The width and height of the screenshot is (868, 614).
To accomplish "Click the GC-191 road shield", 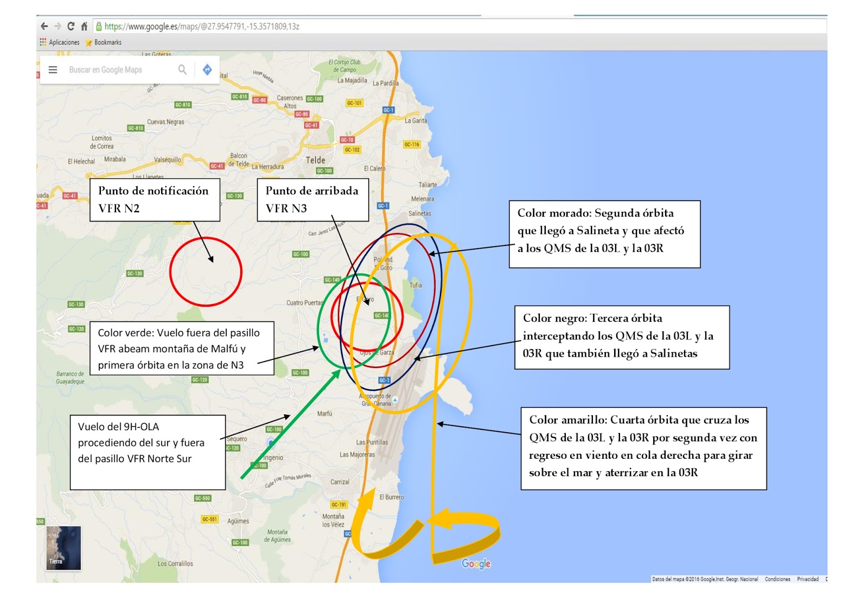I will pyautogui.click(x=339, y=504).
